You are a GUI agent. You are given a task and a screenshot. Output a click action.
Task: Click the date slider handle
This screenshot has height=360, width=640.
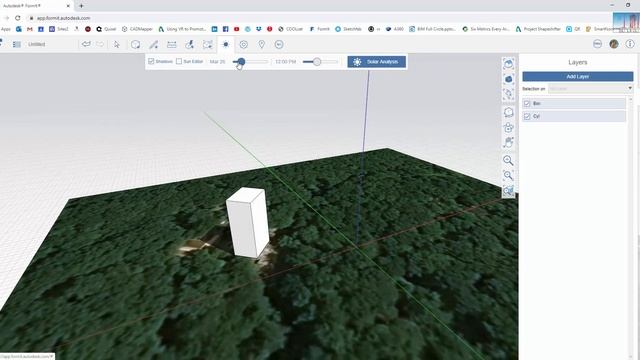tap(241, 62)
